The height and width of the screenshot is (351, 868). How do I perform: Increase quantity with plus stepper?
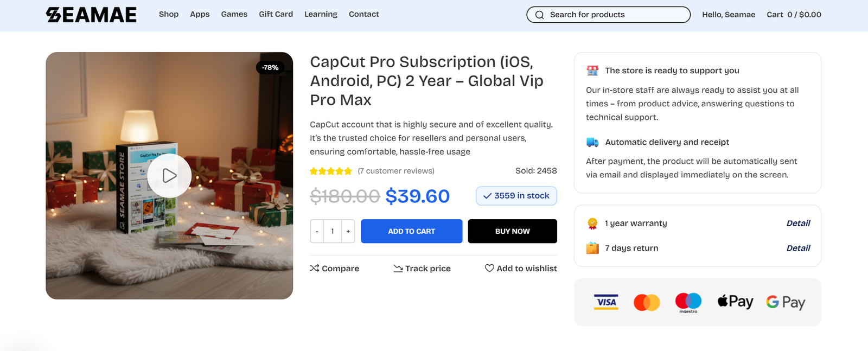pos(348,231)
